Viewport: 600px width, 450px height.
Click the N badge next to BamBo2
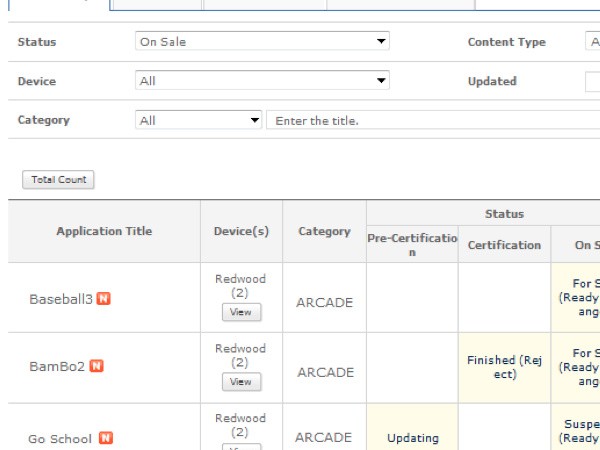(97, 366)
